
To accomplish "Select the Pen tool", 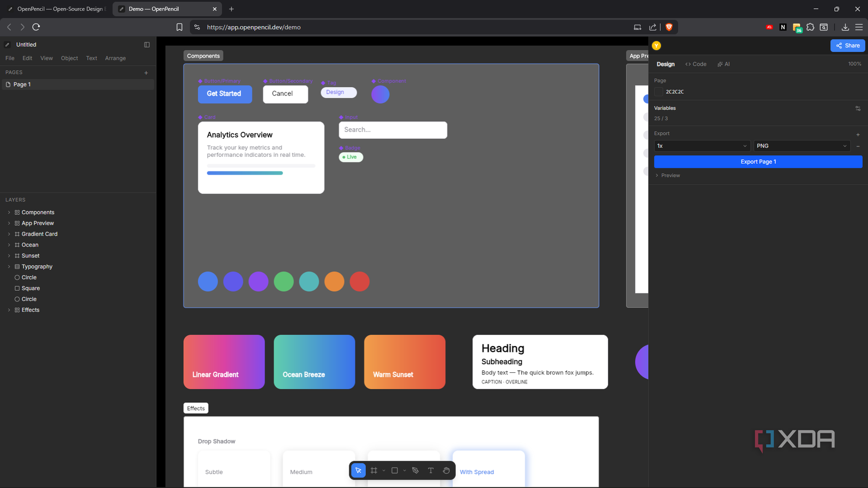I will coord(416,470).
